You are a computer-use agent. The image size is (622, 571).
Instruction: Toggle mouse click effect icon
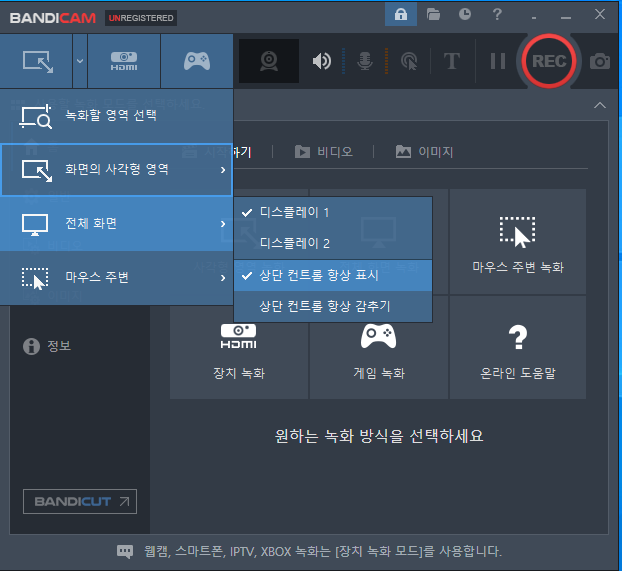click(409, 61)
